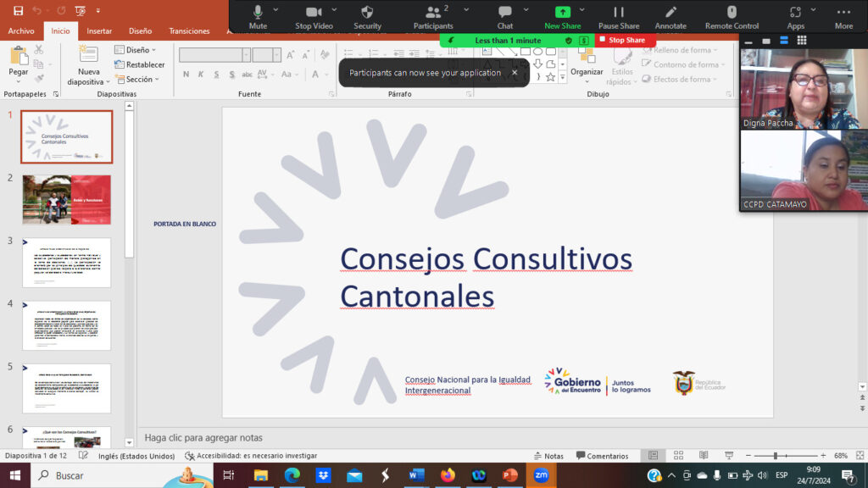
Task: Open the Diseño layout dropdown in Diapositivas group
Action: coord(135,50)
